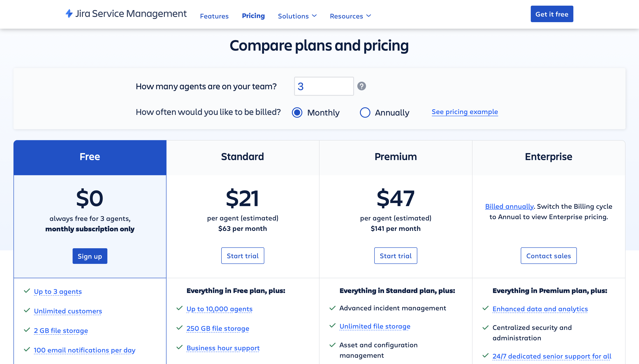The image size is (639, 364).
Task: Click the Sign up button for Free plan
Action: 90,255
